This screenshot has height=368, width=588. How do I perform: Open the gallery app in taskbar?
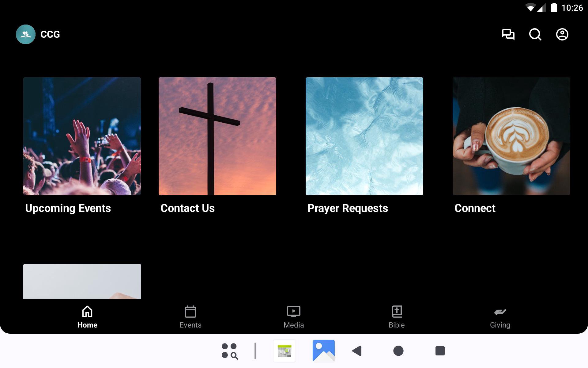click(323, 351)
